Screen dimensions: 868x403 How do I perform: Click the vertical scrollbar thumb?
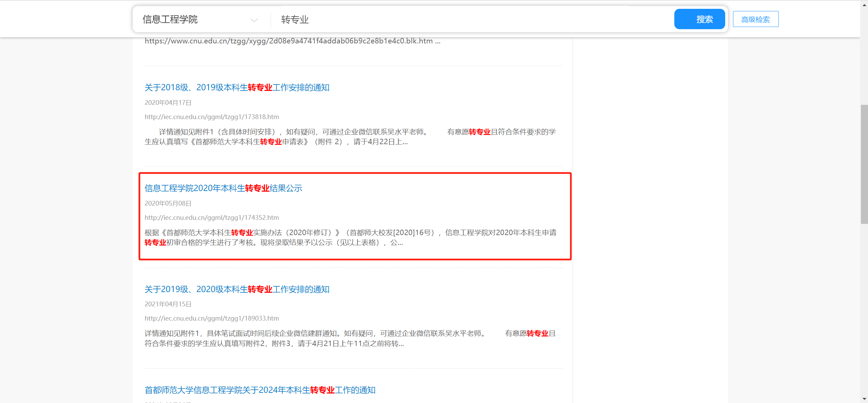tap(864, 164)
